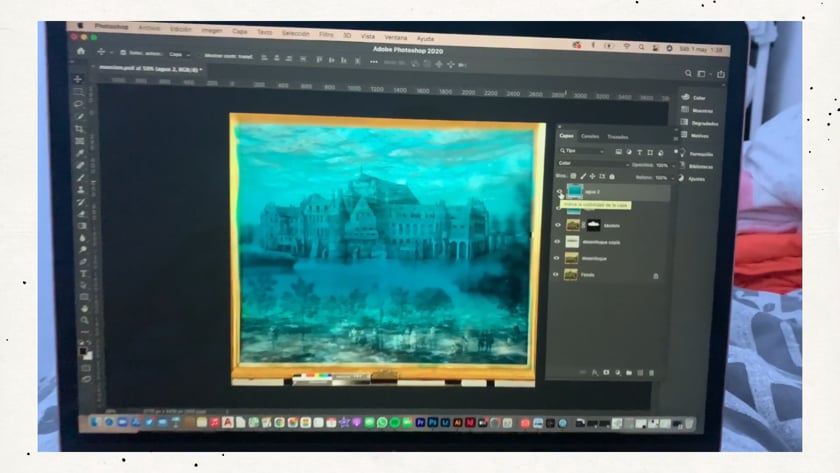Select the Lasso tool
The height and width of the screenshot is (473, 840).
pos(78,104)
